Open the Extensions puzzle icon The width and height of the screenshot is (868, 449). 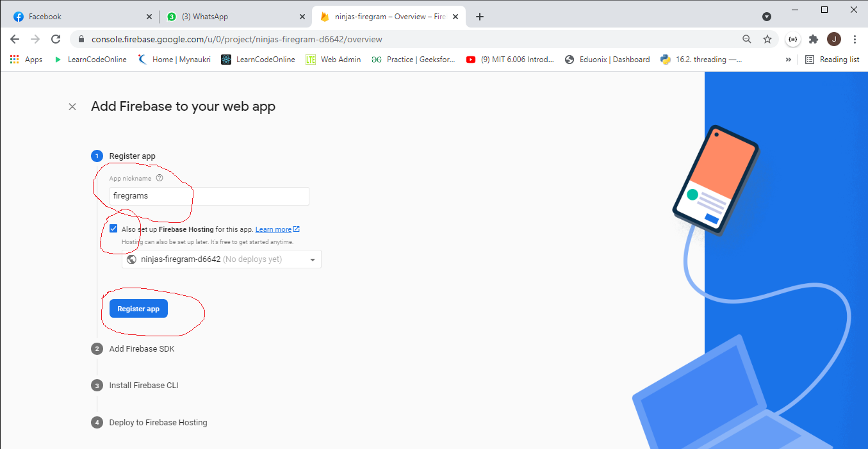point(814,39)
